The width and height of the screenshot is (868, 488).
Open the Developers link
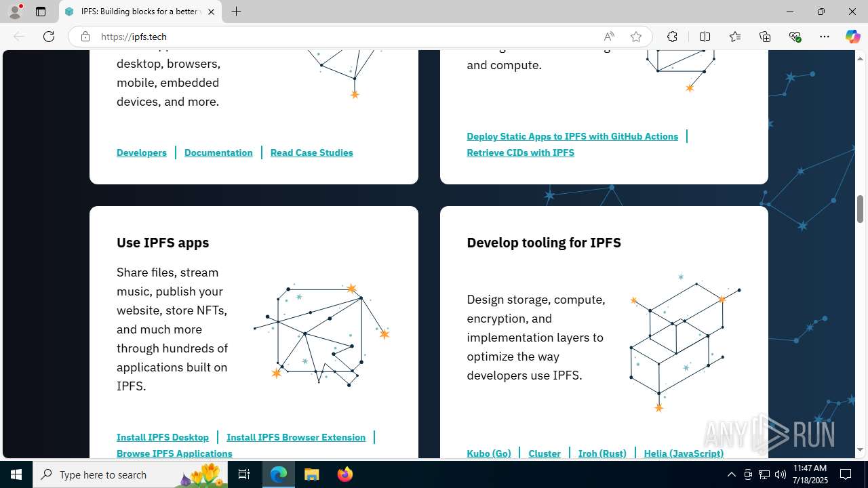pos(142,152)
